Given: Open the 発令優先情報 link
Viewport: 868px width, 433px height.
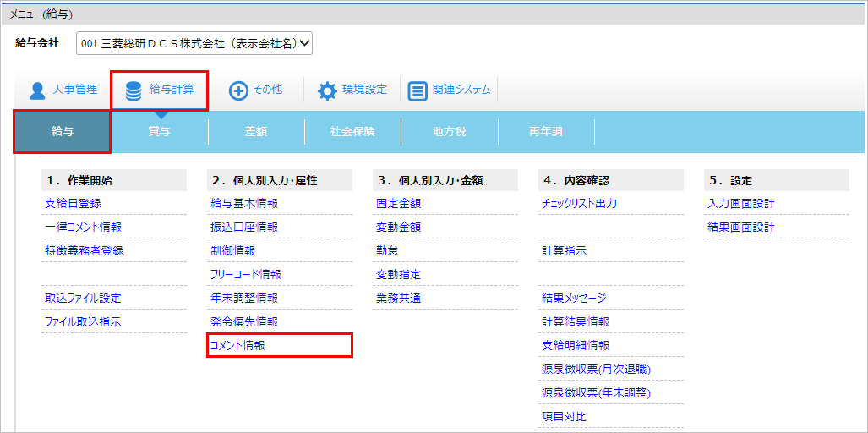Looking at the screenshot, I should (x=244, y=321).
